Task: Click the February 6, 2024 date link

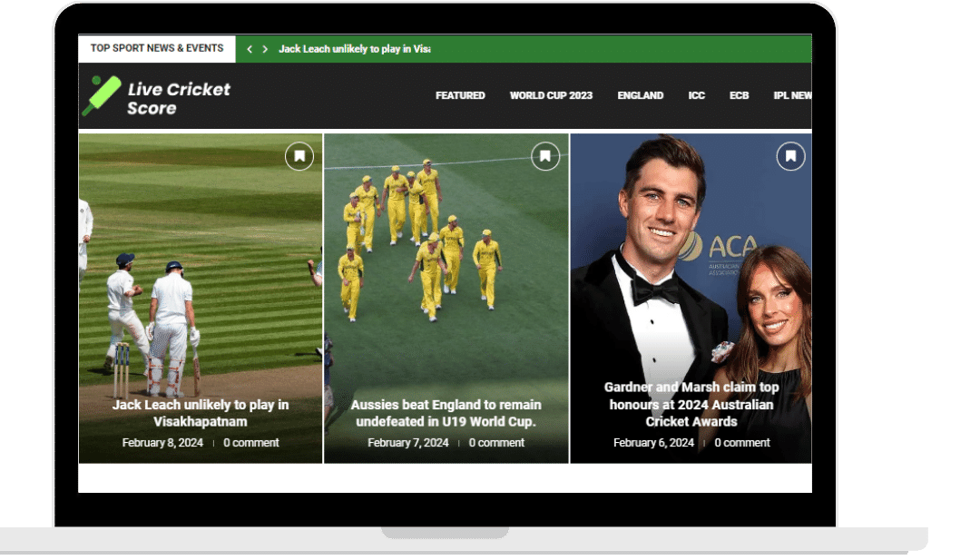Action: tap(653, 443)
